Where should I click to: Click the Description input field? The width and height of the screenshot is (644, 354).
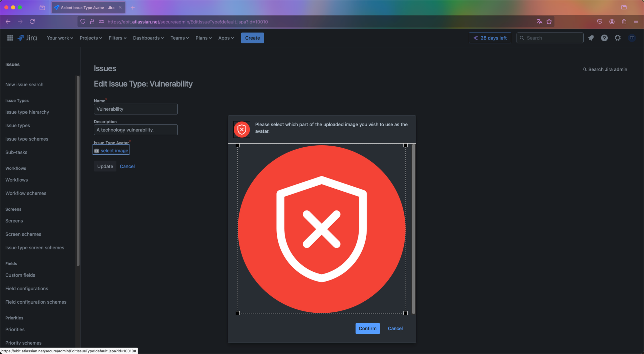[x=136, y=130]
